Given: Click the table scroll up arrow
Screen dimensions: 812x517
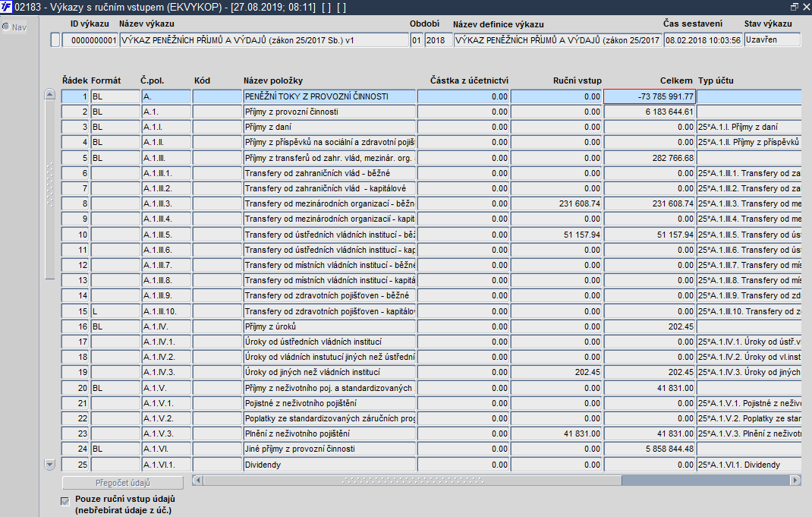Looking at the screenshot, I should pos(50,94).
